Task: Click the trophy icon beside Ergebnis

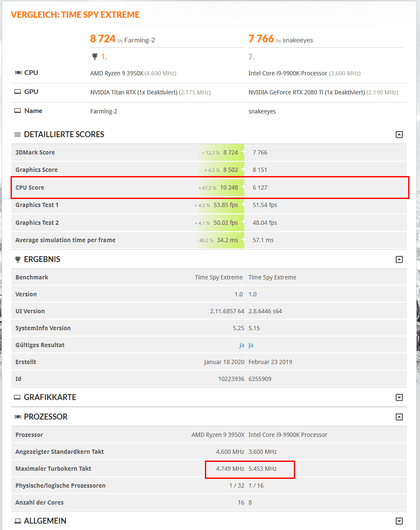Action: [17, 259]
